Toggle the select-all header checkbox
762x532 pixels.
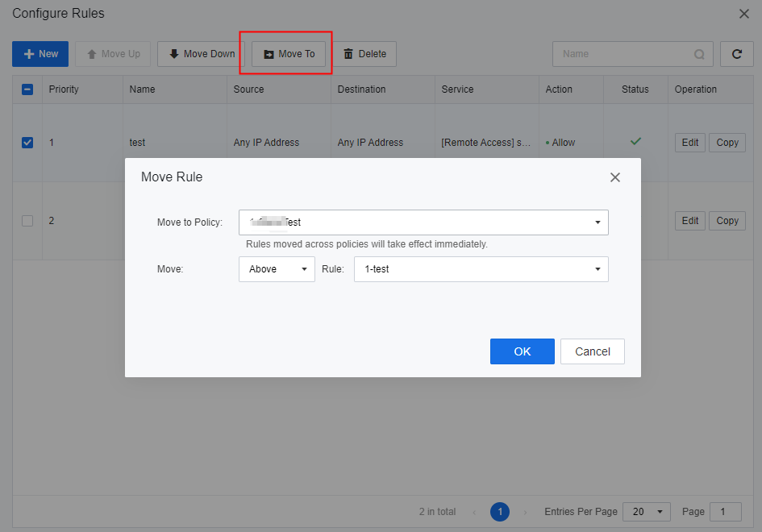tap(27, 89)
